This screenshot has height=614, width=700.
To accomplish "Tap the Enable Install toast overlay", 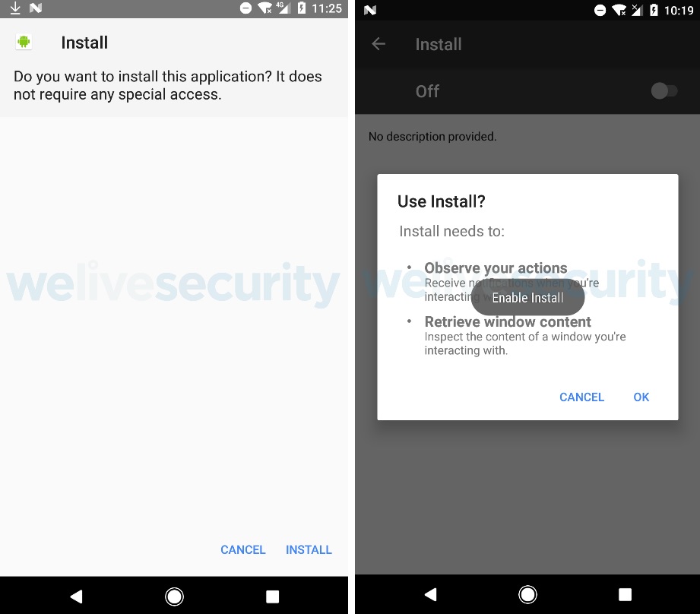I will click(527, 298).
